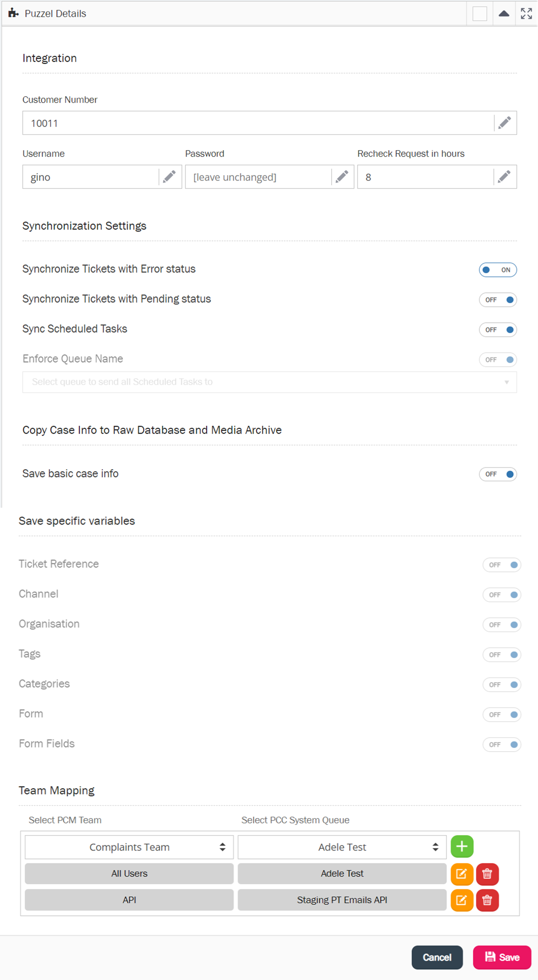Delete the All Users mapping row
Image resolution: width=538 pixels, height=980 pixels.
[487, 873]
